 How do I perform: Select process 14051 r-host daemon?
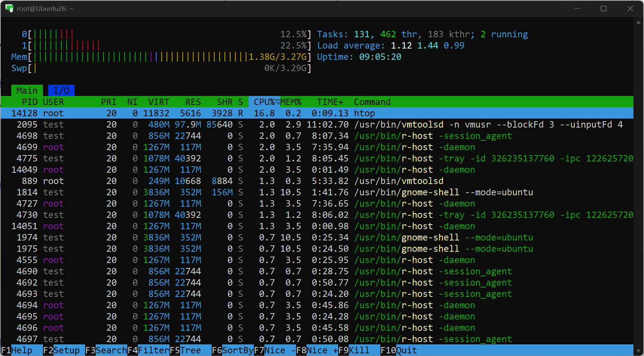click(x=317, y=226)
